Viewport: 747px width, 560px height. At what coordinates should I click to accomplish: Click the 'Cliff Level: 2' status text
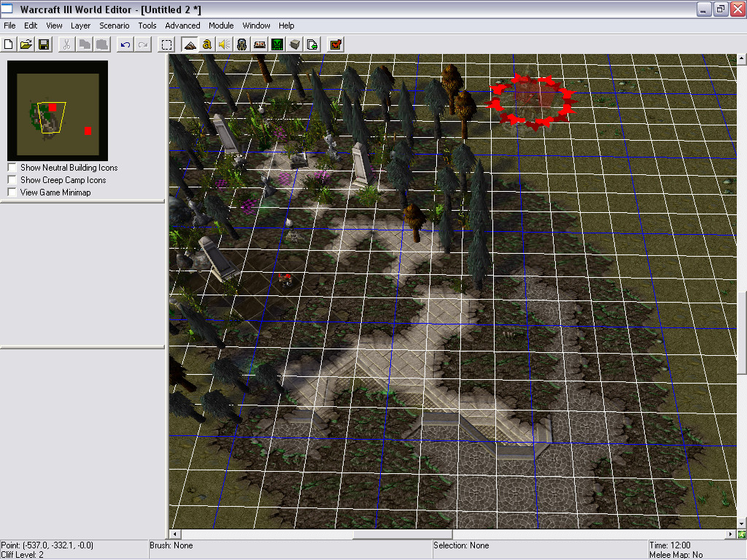click(23, 555)
